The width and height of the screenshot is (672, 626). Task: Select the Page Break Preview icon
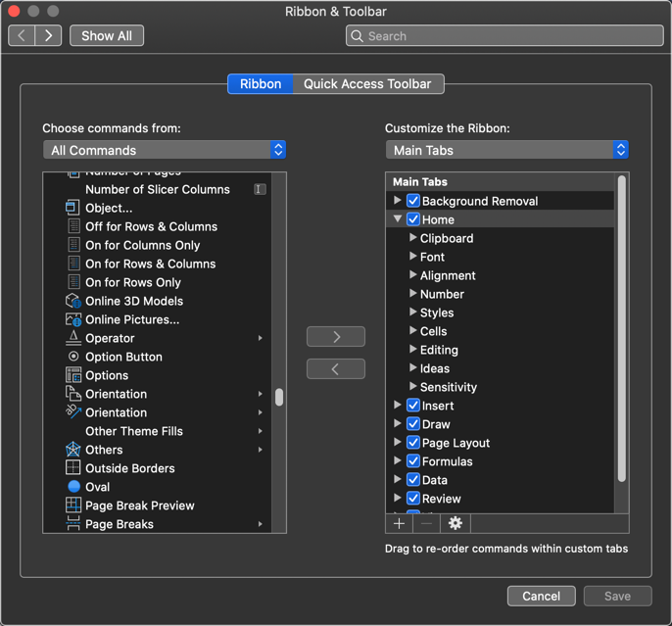[73, 506]
